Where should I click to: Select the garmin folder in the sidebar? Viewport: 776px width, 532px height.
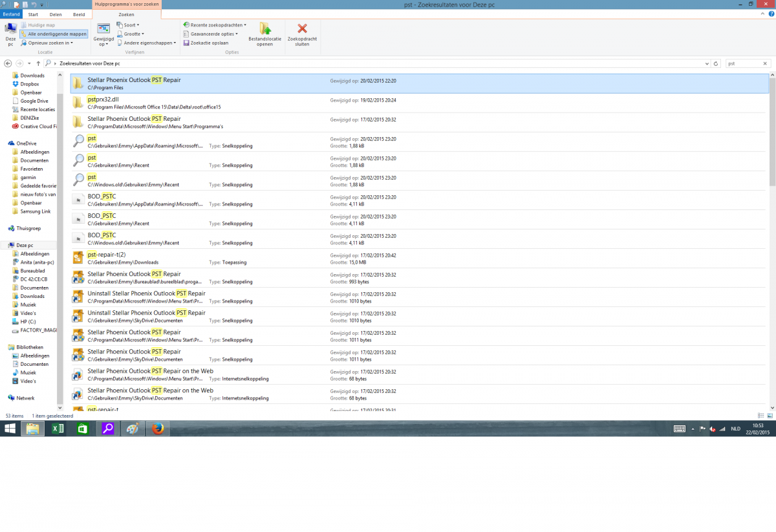24,177
